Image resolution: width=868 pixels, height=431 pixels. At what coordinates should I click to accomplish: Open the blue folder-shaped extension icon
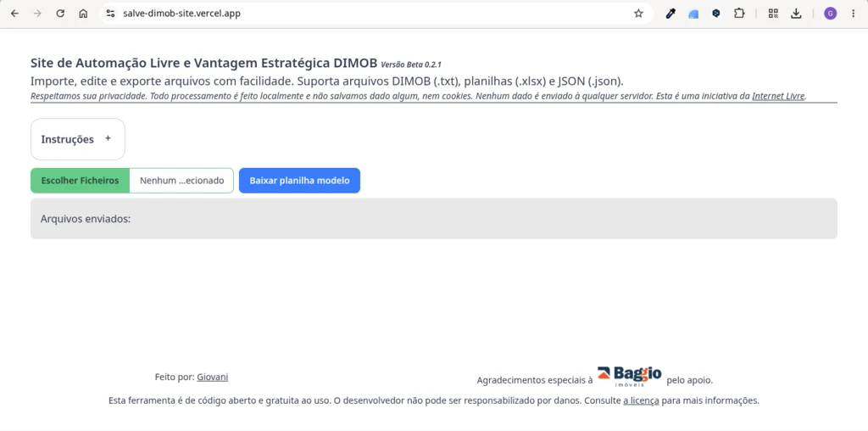[x=693, y=14]
